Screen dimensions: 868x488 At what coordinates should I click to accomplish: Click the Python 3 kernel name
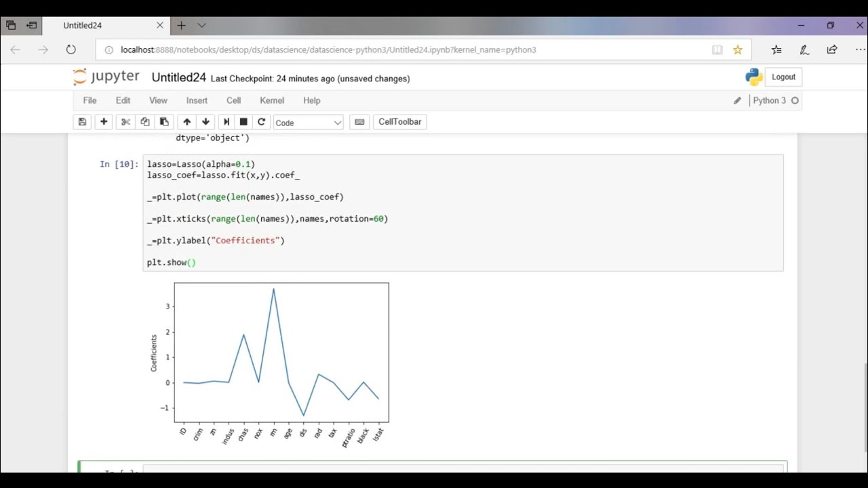(x=769, y=101)
